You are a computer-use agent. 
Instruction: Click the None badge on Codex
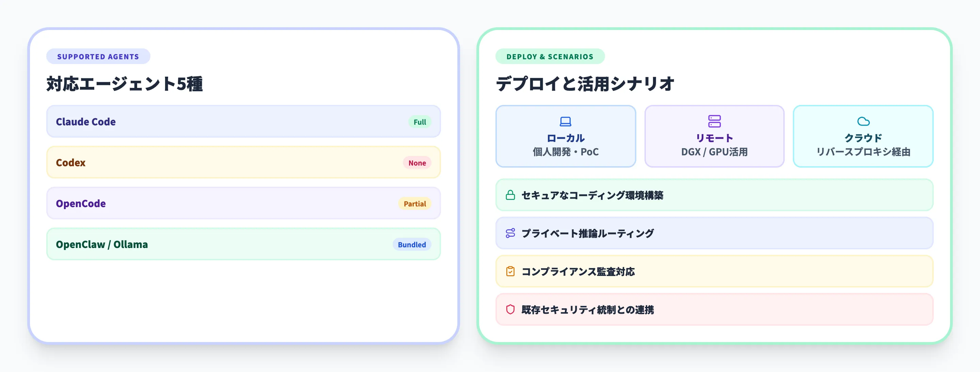[x=417, y=163]
